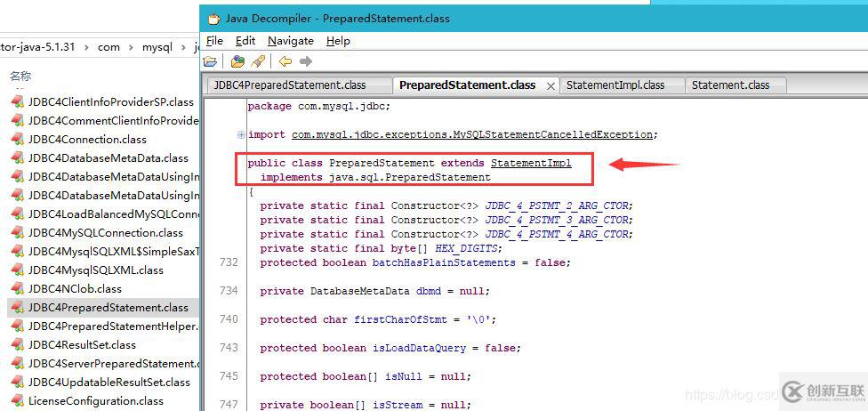Click the JDBC4ServerPreparedStatement file icon
868x411 pixels.
pyautogui.click(x=17, y=363)
